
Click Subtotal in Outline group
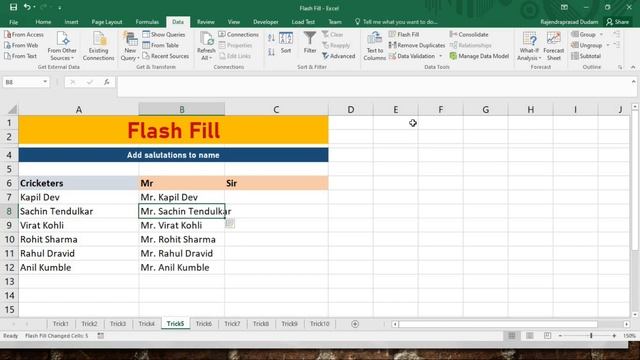(586, 56)
